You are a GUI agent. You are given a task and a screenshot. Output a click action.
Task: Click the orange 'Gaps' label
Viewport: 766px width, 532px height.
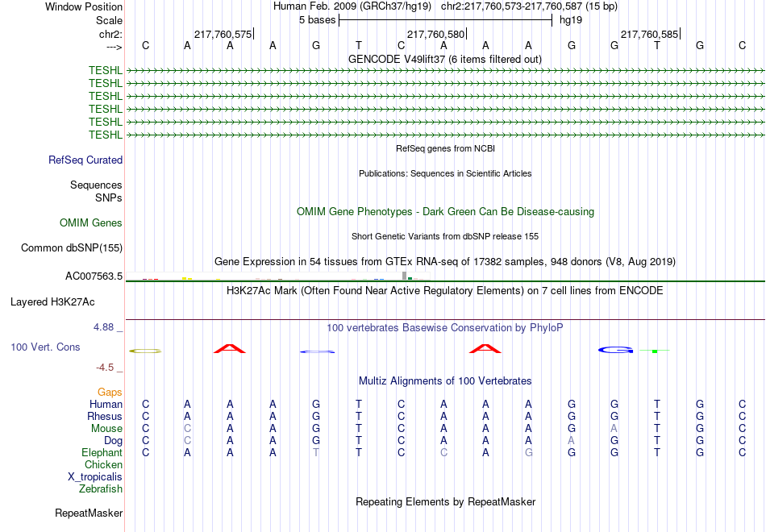click(110, 393)
